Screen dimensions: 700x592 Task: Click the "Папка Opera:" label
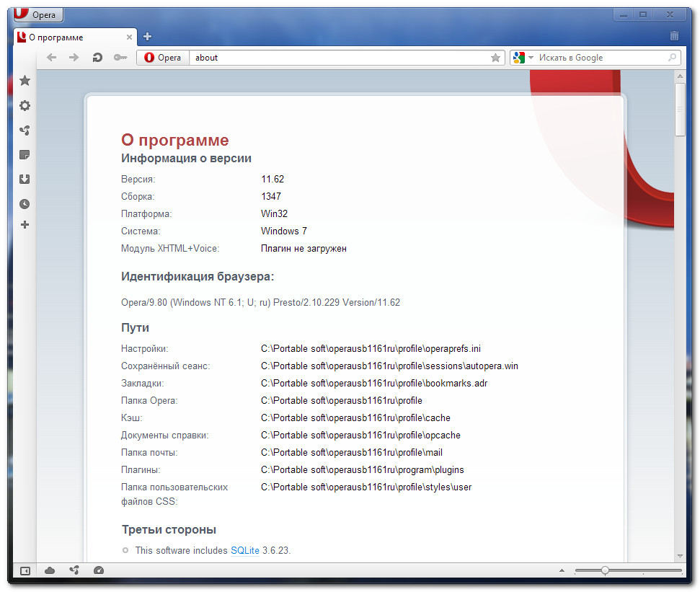tap(149, 401)
